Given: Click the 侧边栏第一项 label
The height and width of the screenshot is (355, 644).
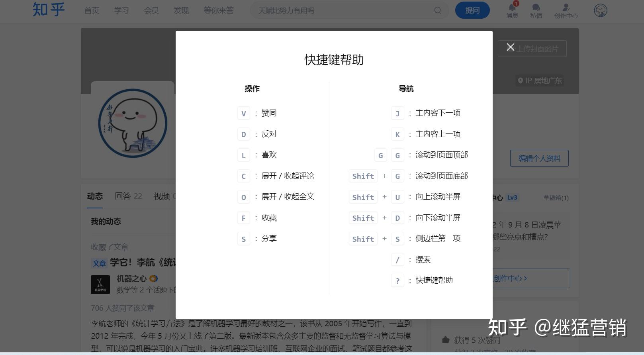Looking at the screenshot, I should tap(438, 238).
